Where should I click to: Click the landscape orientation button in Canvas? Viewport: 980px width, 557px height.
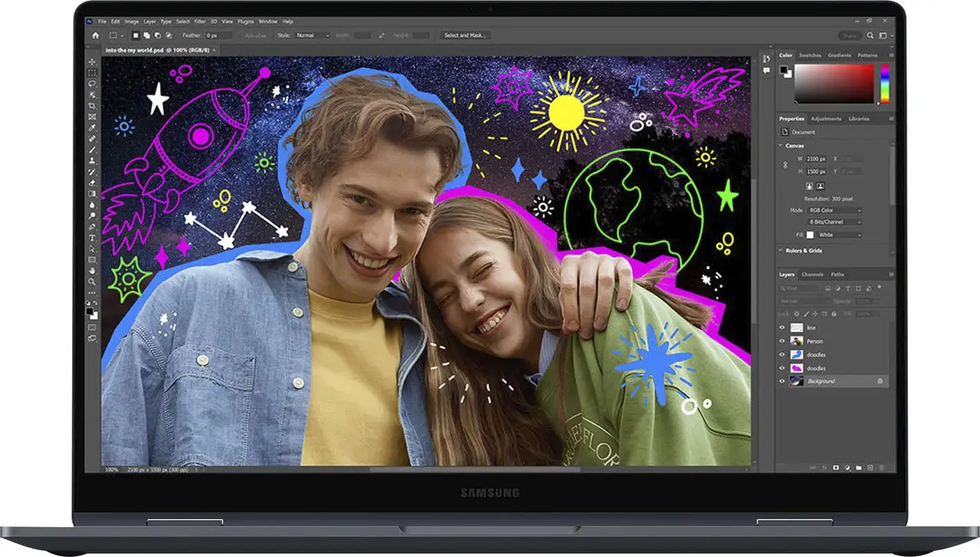[x=821, y=186]
